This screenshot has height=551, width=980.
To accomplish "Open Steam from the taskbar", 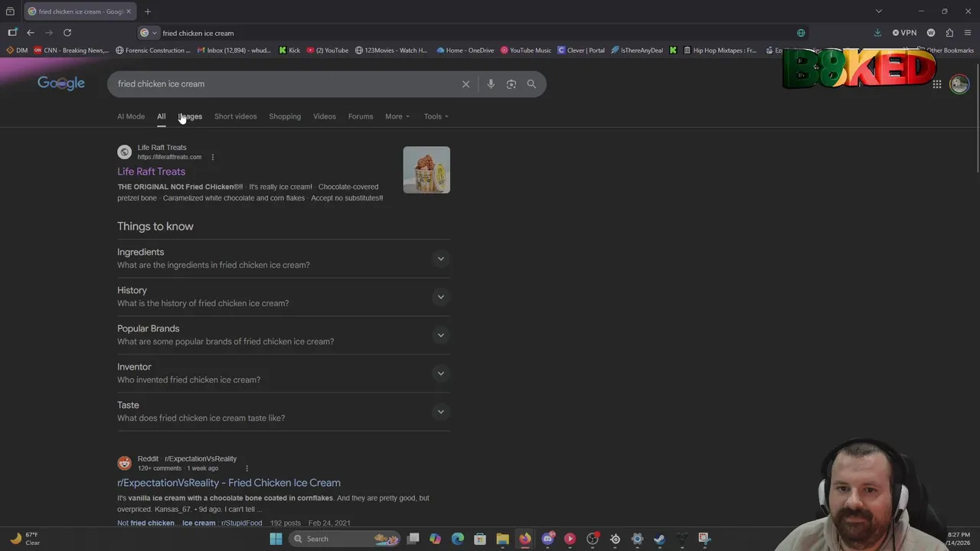I will (x=659, y=539).
